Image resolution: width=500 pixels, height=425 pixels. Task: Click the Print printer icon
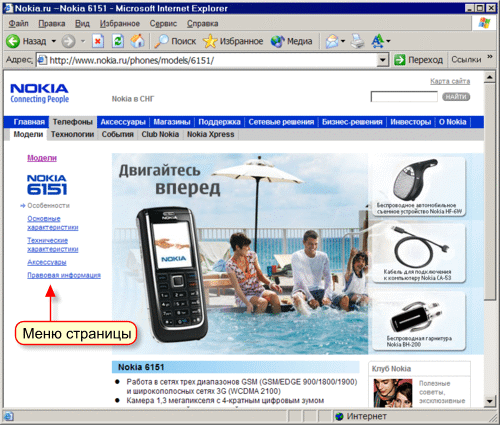click(358, 41)
